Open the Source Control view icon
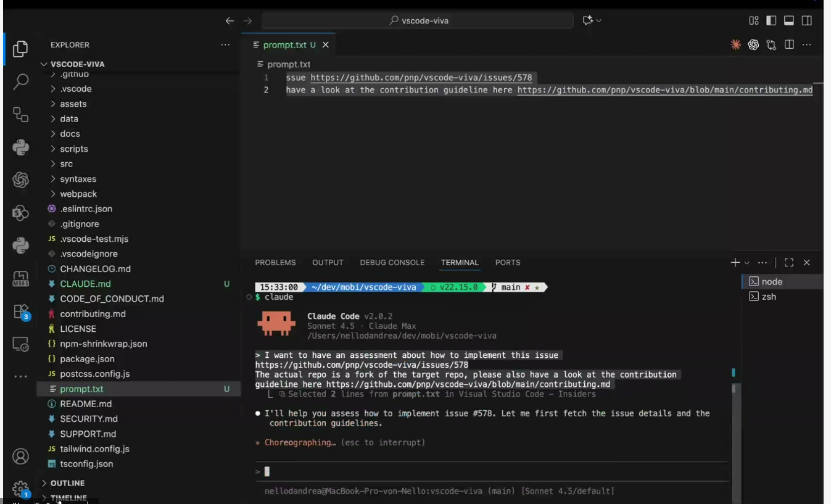The width and height of the screenshot is (831, 504). pos(21,115)
